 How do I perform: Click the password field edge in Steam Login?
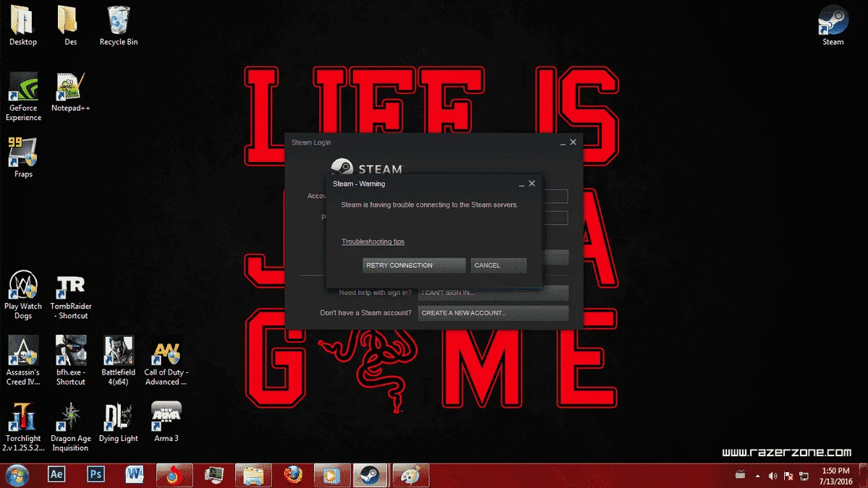(x=556, y=218)
